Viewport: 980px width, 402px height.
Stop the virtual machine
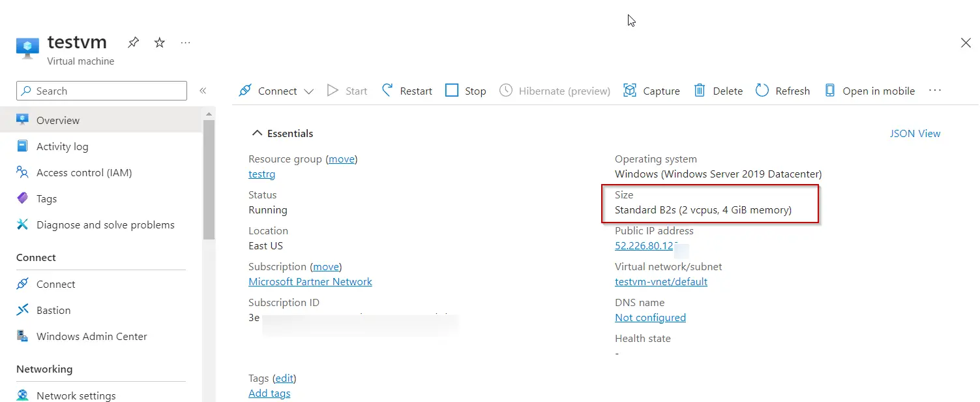point(466,91)
